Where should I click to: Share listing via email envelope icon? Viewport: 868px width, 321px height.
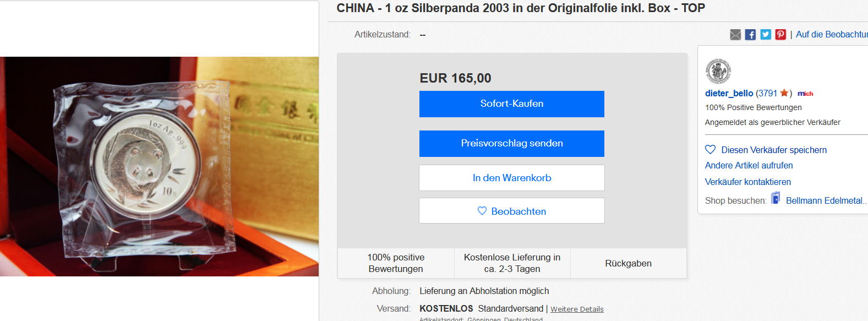pos(735,35)
